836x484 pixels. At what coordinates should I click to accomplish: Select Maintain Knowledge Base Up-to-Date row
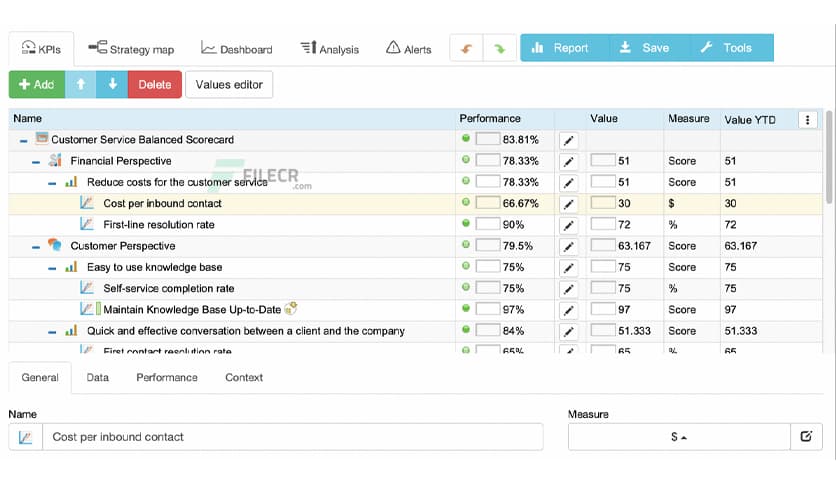415,310
